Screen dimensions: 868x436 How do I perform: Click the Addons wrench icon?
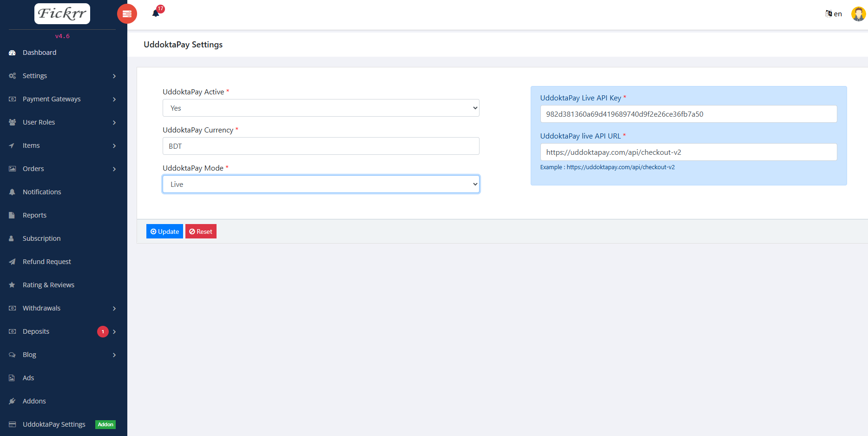12,401
